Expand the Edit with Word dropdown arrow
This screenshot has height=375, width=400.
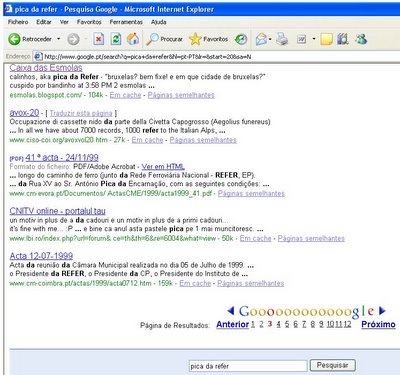coord(314,39)
